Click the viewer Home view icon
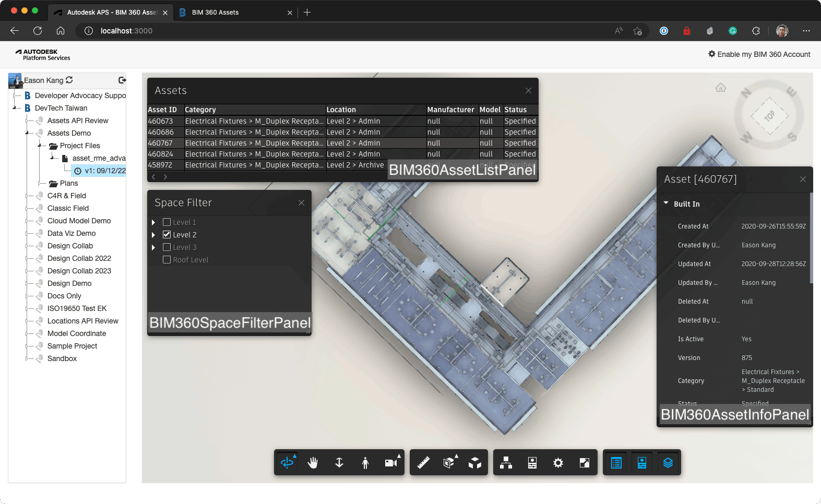This screenshot has height=504, width=821. (721, 88)
